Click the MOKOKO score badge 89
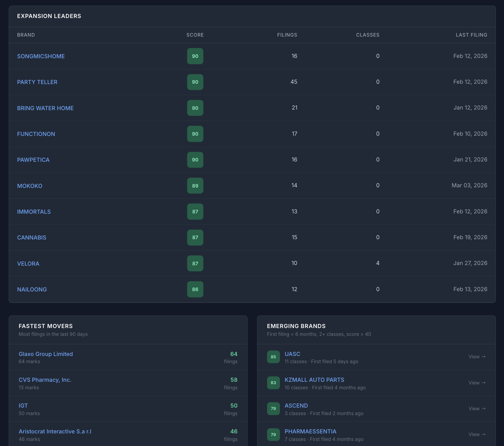 click(x=195, y=186)
